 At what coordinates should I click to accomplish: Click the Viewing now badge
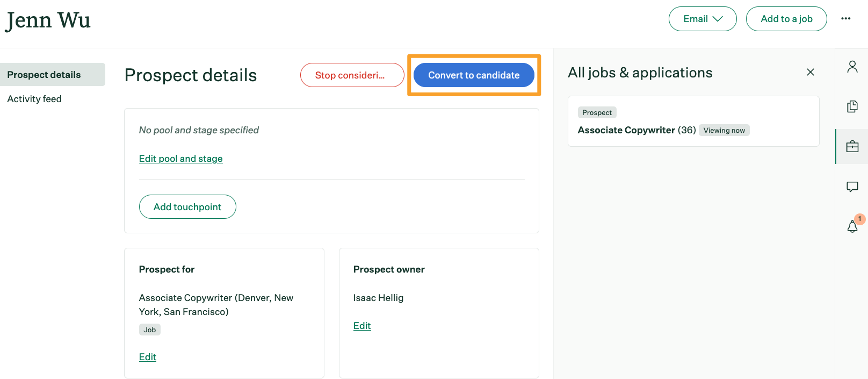tap(724, 130)
